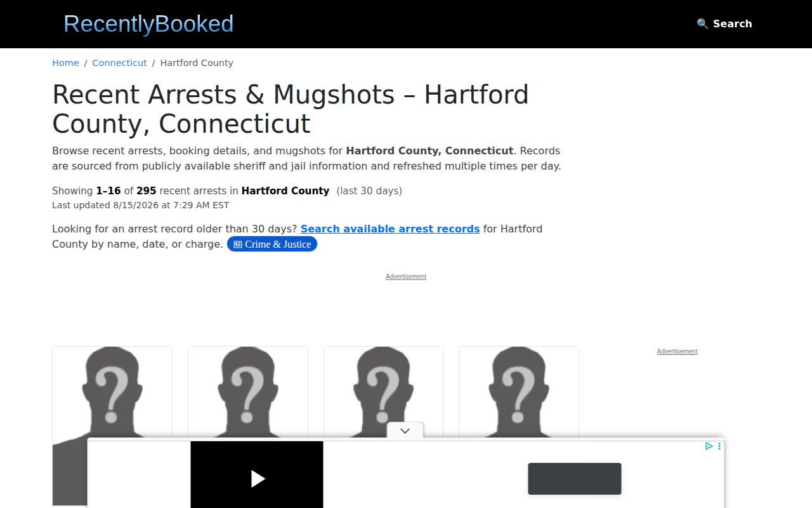812x508 pixels.
Task: Collapse the bottom ad with the chevron
Action: [405, 431]
